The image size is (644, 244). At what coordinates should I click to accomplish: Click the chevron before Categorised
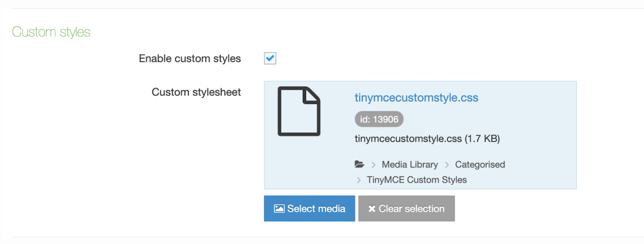click(x=447, y=165)
